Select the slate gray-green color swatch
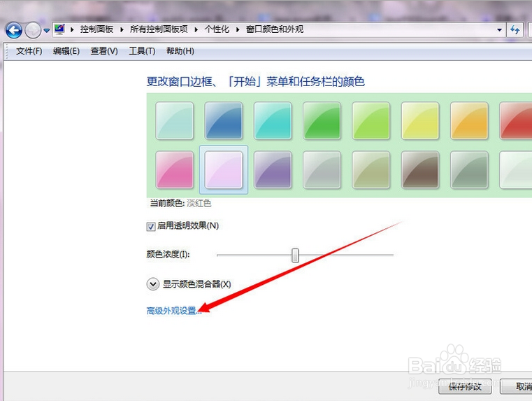532x401 pixels. click(x=469, y=170)
